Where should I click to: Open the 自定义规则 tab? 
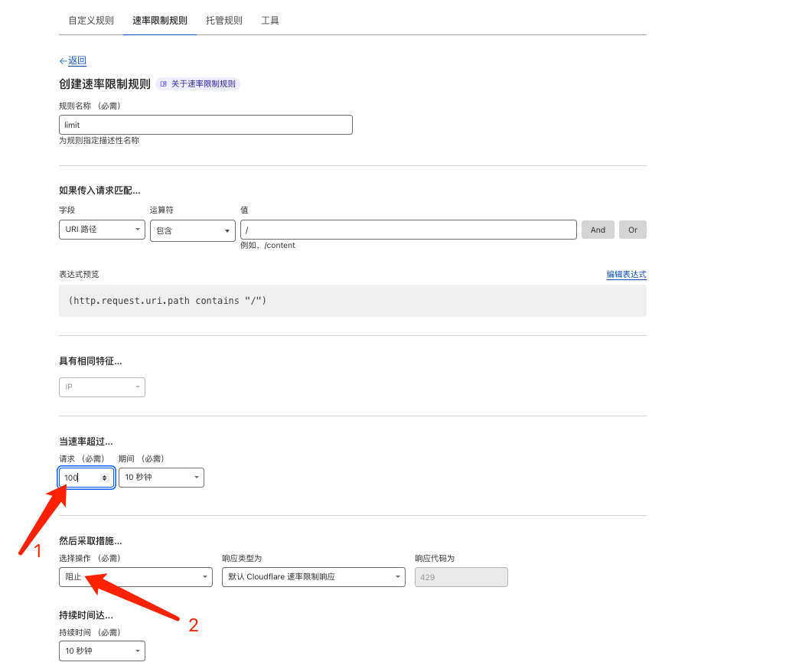(x=91, y=21)
